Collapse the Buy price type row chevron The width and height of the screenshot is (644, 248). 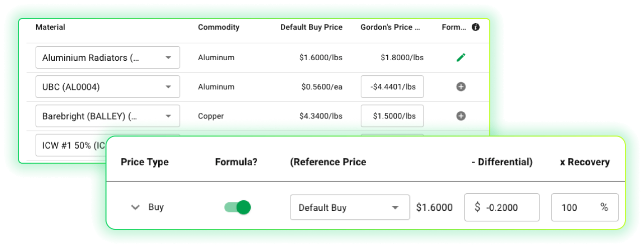coord(135,207)
